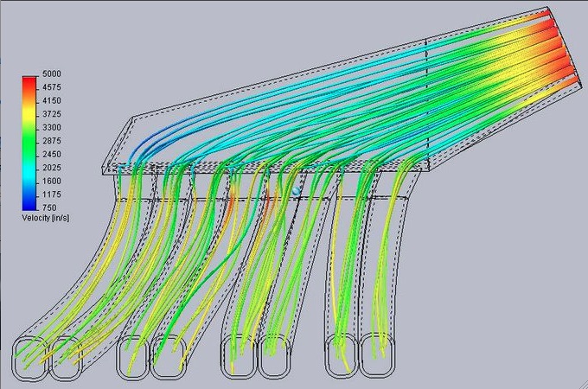Click the 3725 legend value
This screenshot has height=389, width=588.
[x=51, y=114]
